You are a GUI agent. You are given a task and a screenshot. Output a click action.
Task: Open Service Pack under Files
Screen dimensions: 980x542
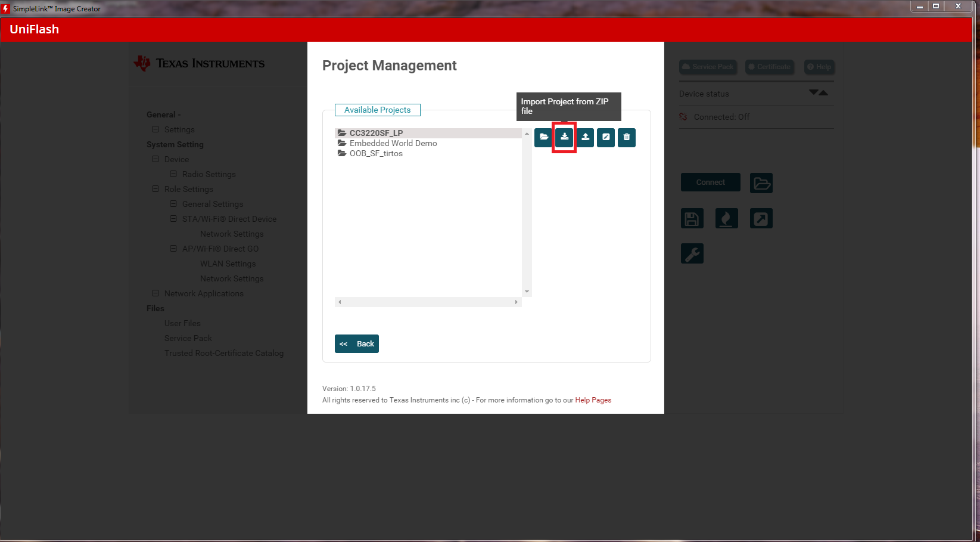188,338
